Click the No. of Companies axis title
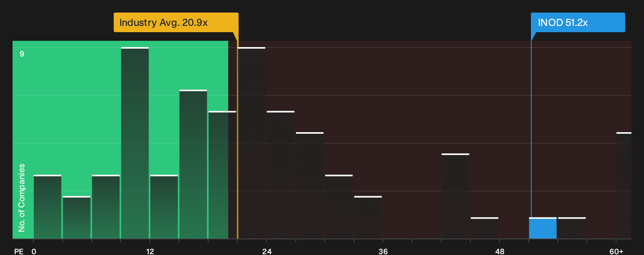 [22, 197]
